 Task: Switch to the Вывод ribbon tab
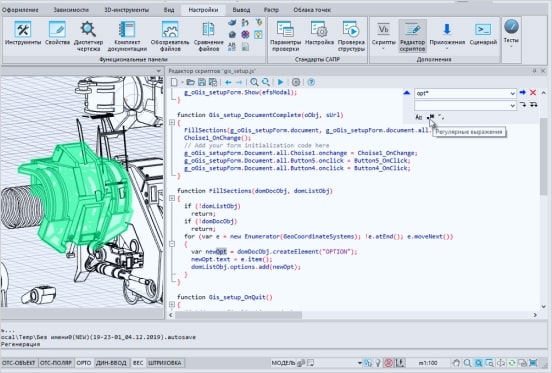241,10
